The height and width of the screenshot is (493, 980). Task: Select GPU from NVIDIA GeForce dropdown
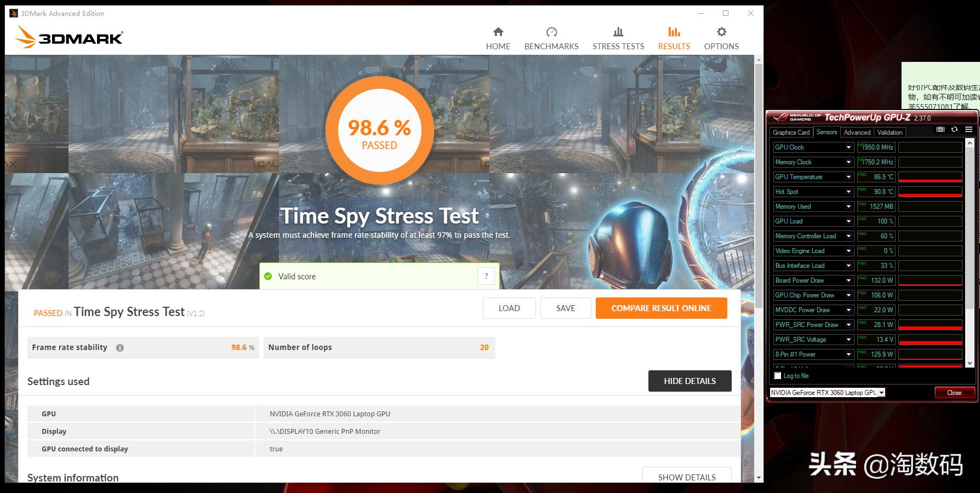click(x=827, y=393)
